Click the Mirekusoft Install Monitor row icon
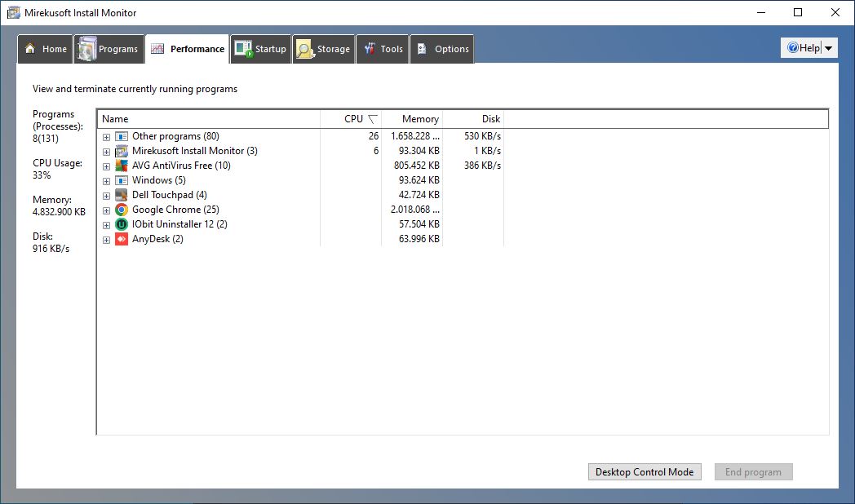Screen dimensions: 855x504 pos(122,151)
